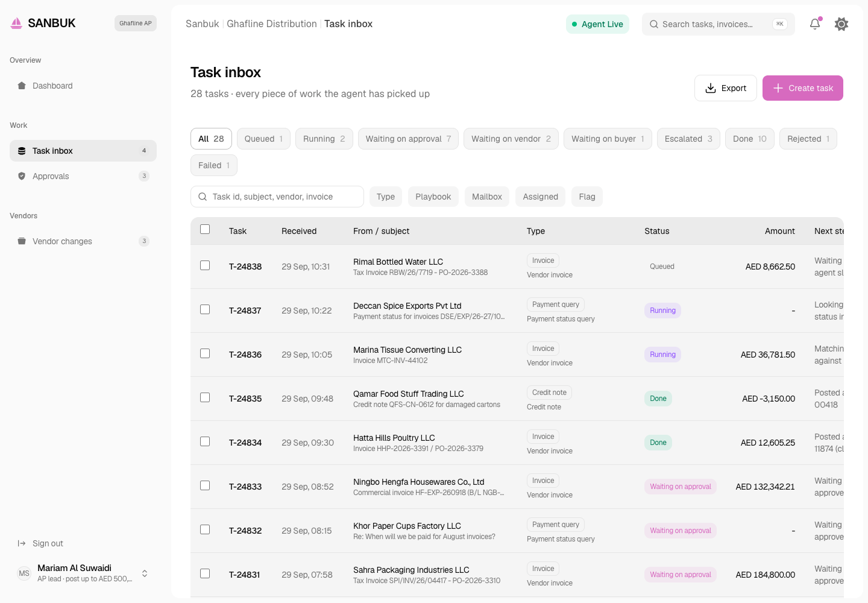Click the Ghafline Distribution breadcrumb
Image resolution: width=868 pixels, height=603 pixels.
[x=272, y=24]
